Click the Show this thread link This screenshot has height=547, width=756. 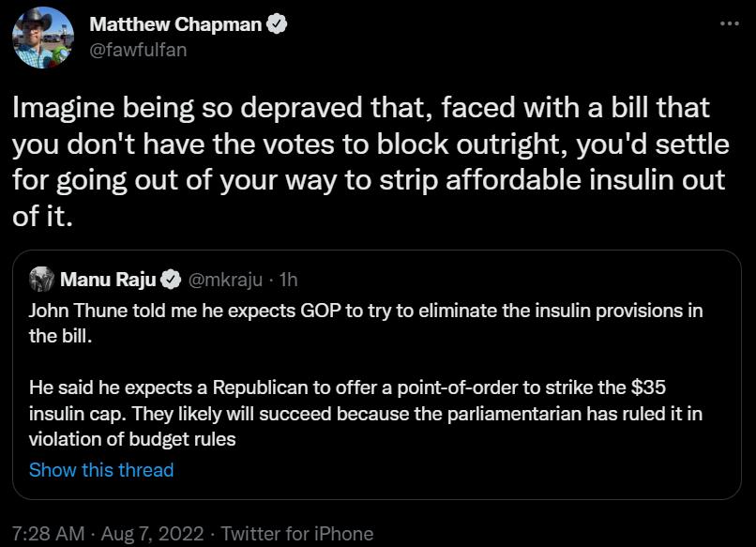click(101, 470)
